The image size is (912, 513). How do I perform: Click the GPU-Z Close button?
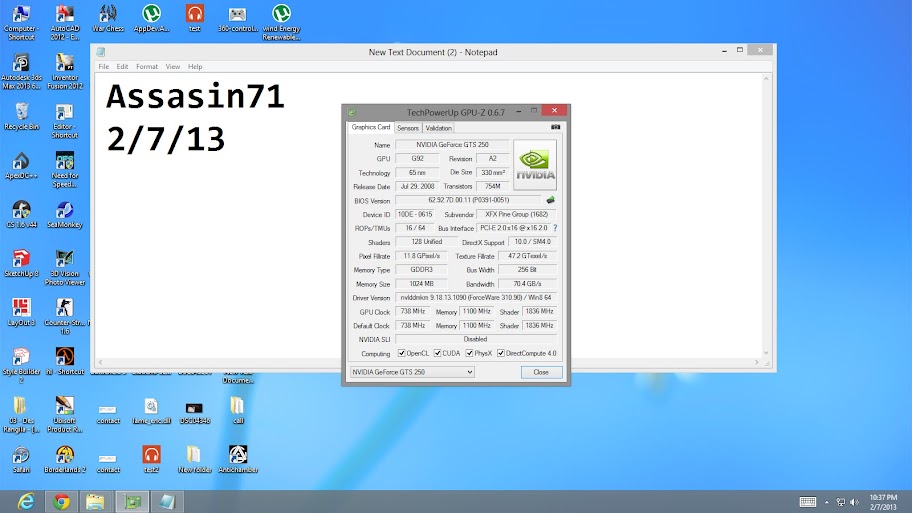[541, 372]
